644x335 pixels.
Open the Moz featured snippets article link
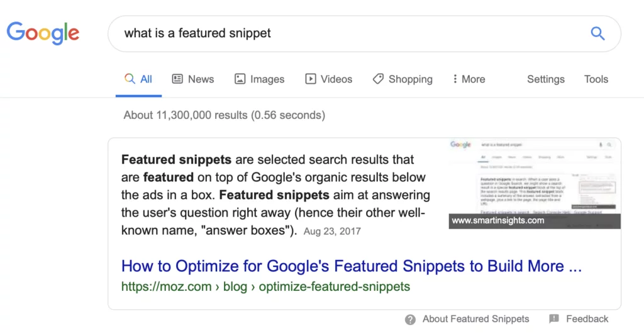(x=351, y=266)
